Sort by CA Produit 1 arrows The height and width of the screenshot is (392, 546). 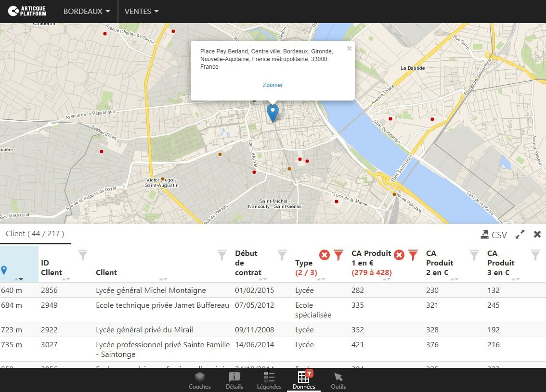point(387,279)
